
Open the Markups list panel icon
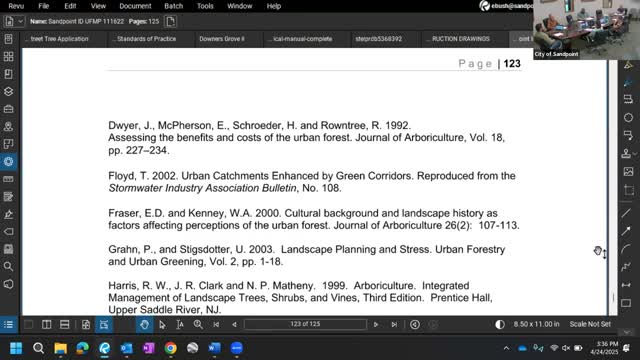[8, 197]
